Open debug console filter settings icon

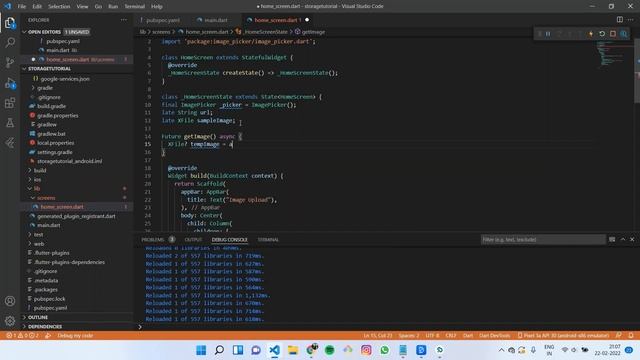[612, 240]
